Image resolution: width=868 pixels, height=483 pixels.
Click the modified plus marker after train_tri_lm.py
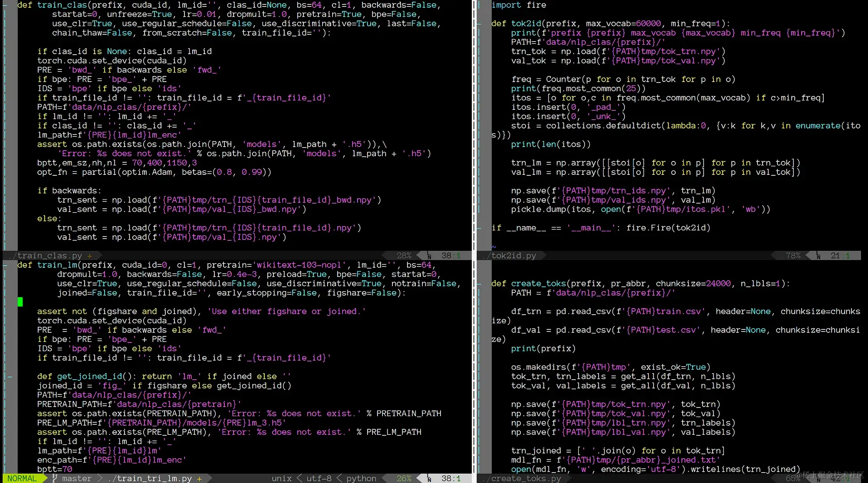[x=199, y=478]
